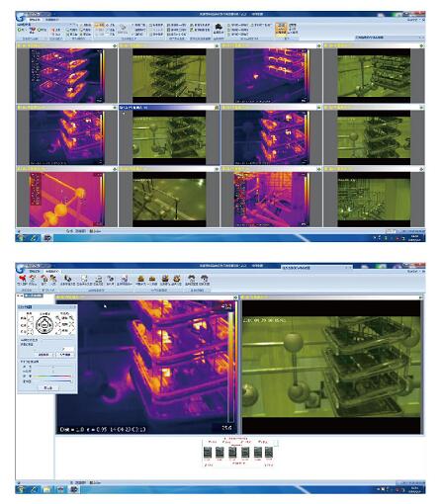
Task: Select the pink thermal pane showing insulator balls
Action: pyautogui.click(x=67, y=200)
